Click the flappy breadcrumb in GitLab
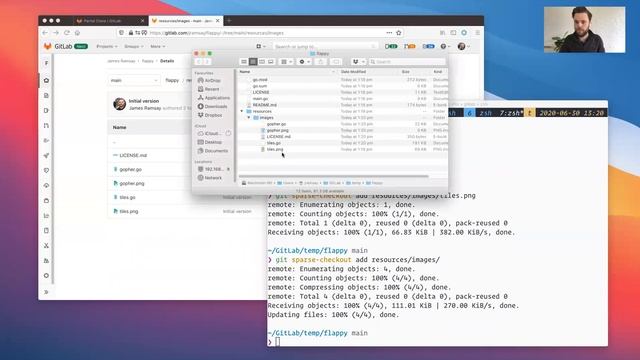Screen dimensions: 640x360 148,61
